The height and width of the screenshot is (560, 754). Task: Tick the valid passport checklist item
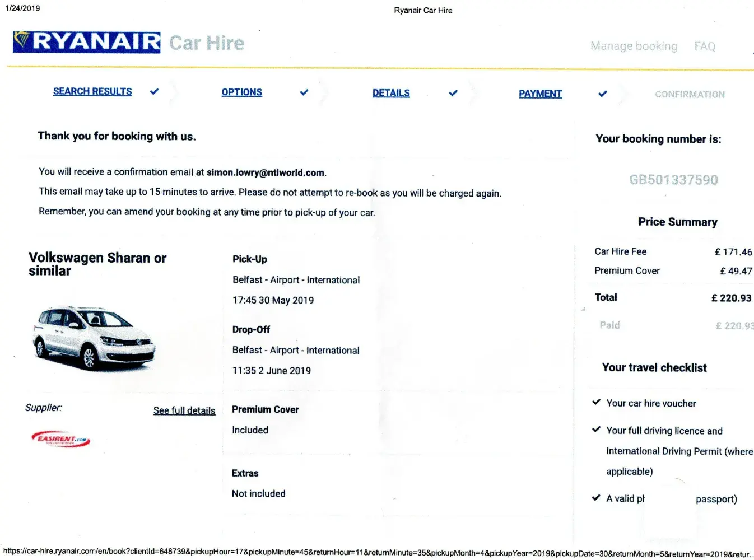tap(597, 497)
